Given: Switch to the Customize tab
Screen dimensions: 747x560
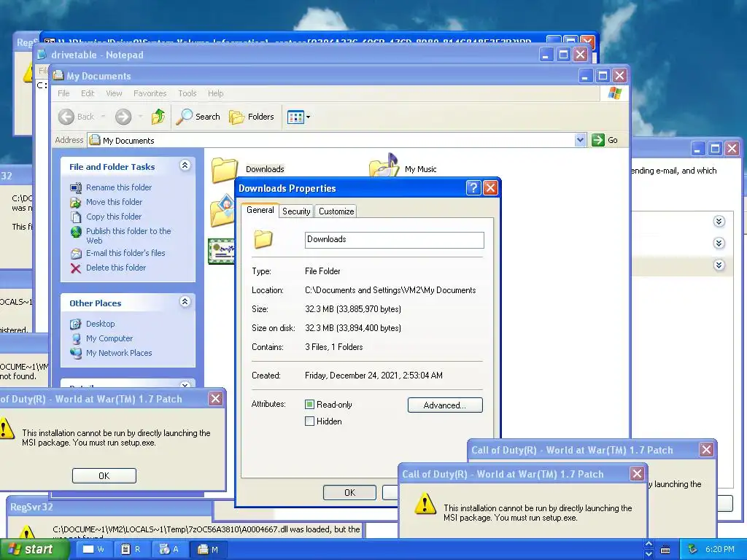Looking at the screenshot, I should 336,211.
